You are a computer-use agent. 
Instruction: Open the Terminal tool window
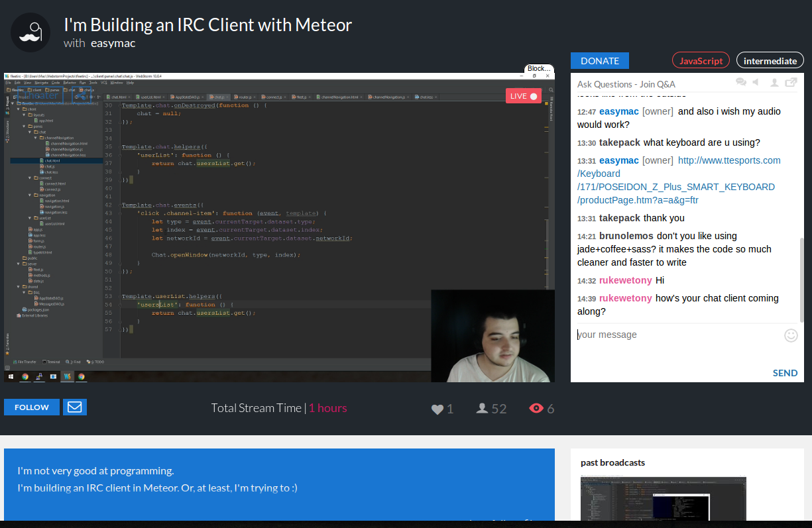pyautogui.click(x=51, y=362)
